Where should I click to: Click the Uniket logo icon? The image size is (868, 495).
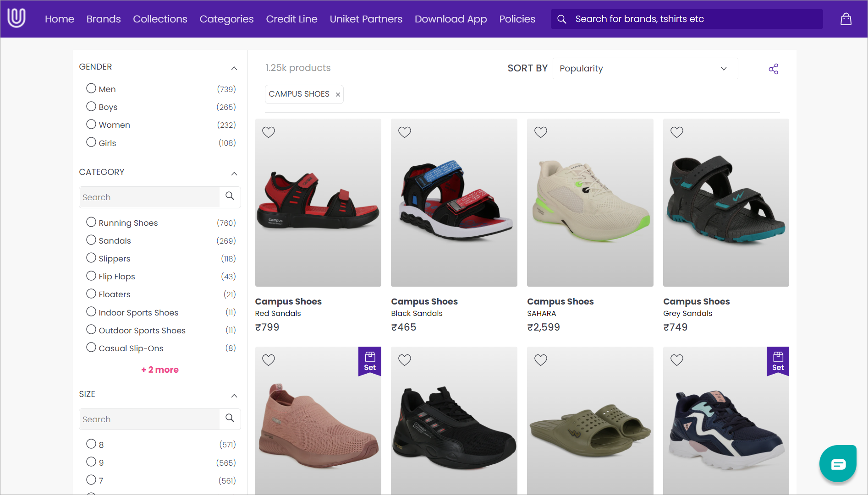tap(16, 18)
